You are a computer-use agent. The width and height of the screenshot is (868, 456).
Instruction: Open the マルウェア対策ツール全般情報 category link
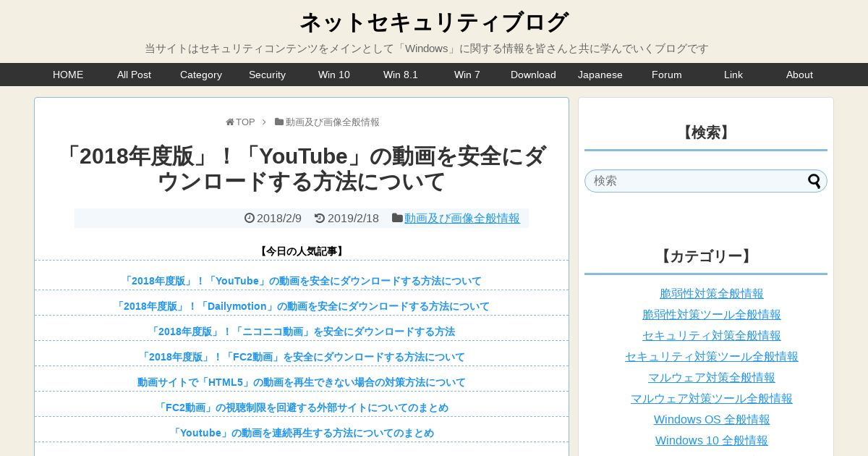(x=712, y=399)
